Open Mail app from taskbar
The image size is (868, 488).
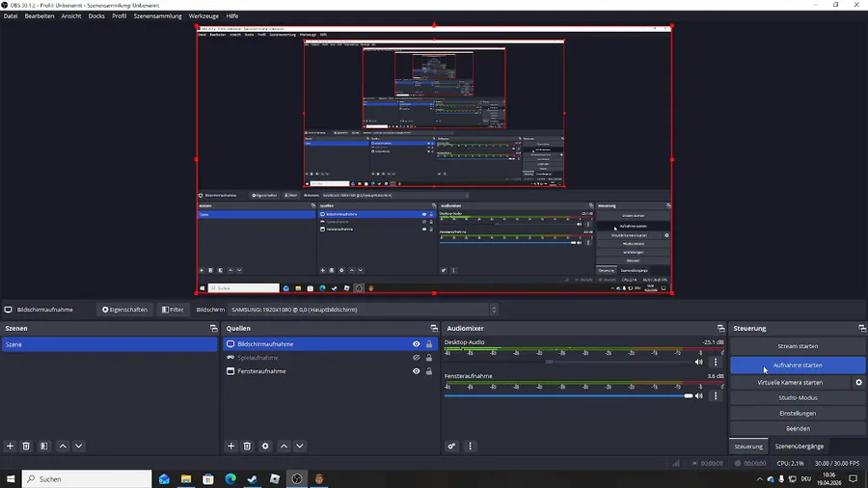(x=164, y=479)
